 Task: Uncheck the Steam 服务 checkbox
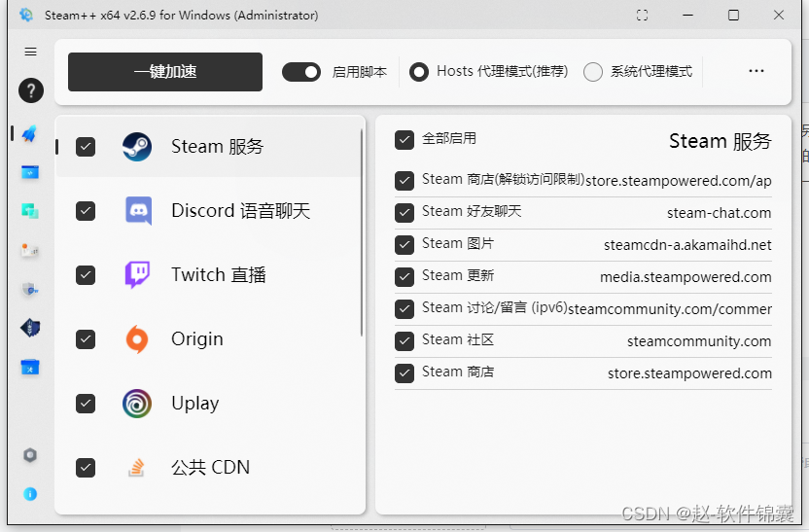86,147
